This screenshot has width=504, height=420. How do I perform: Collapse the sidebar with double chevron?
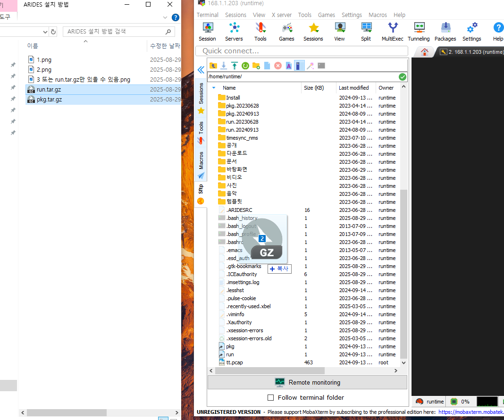coord(201,70)
